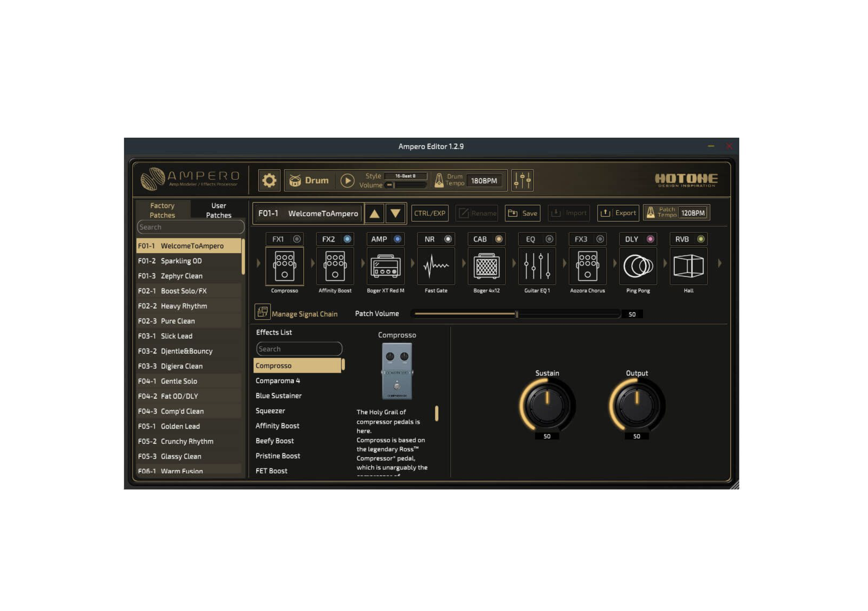
Task: Go to next patch with the down arrow
Action: click(395, 214)
